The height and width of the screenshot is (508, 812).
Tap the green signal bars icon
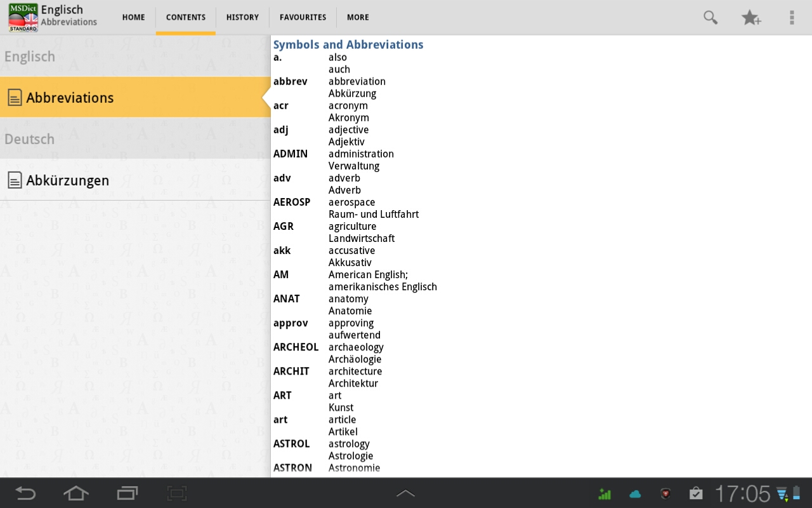[605, 493]
